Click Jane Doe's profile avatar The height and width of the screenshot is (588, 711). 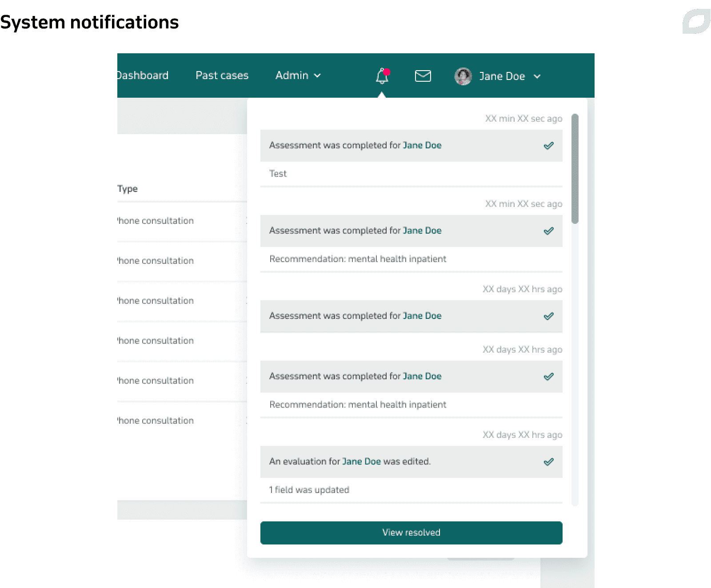463,76
